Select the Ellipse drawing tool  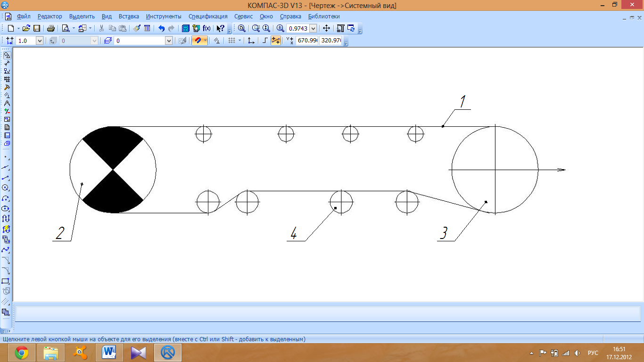tap(6, 208)
